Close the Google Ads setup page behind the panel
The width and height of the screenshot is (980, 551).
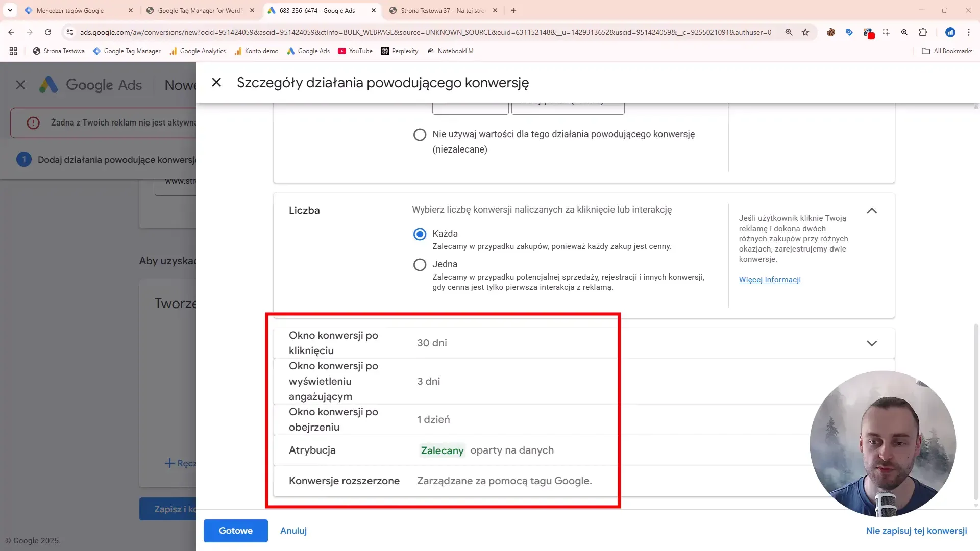(x=20, y=85)
